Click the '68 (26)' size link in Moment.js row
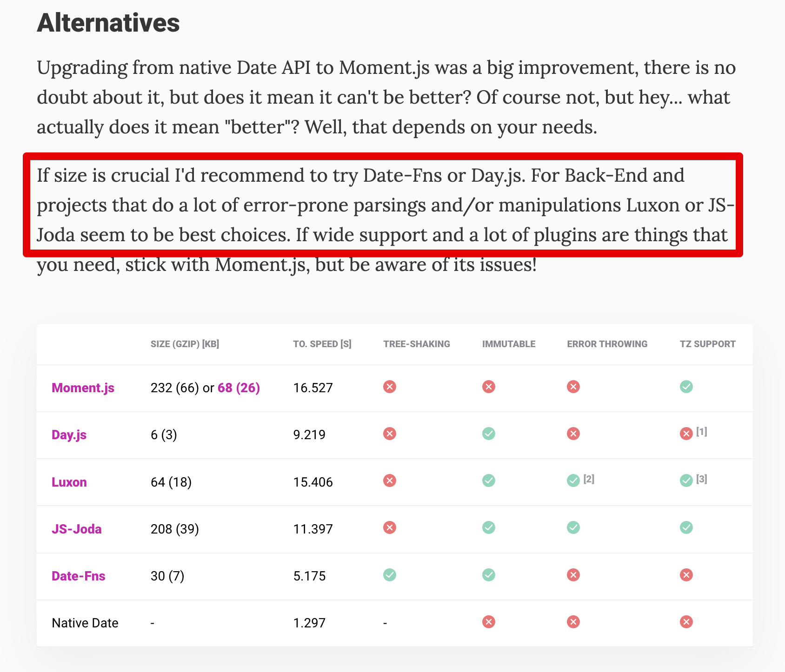Image resolution: width=785 pixels, height=672 pixels. [x=239, y=388]
